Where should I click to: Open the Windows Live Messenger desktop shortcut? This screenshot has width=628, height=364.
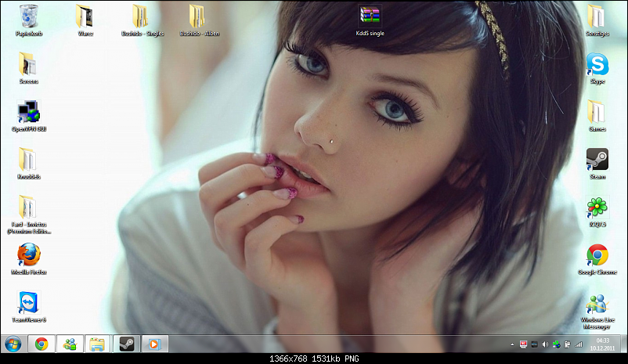(x=597, y=304)
